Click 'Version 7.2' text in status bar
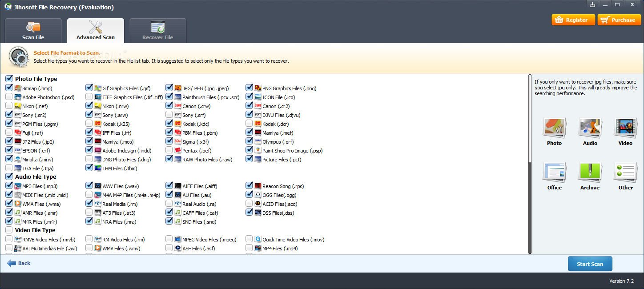Image resolution: width=644 pixels, height=289 pixels. point(621,281)
